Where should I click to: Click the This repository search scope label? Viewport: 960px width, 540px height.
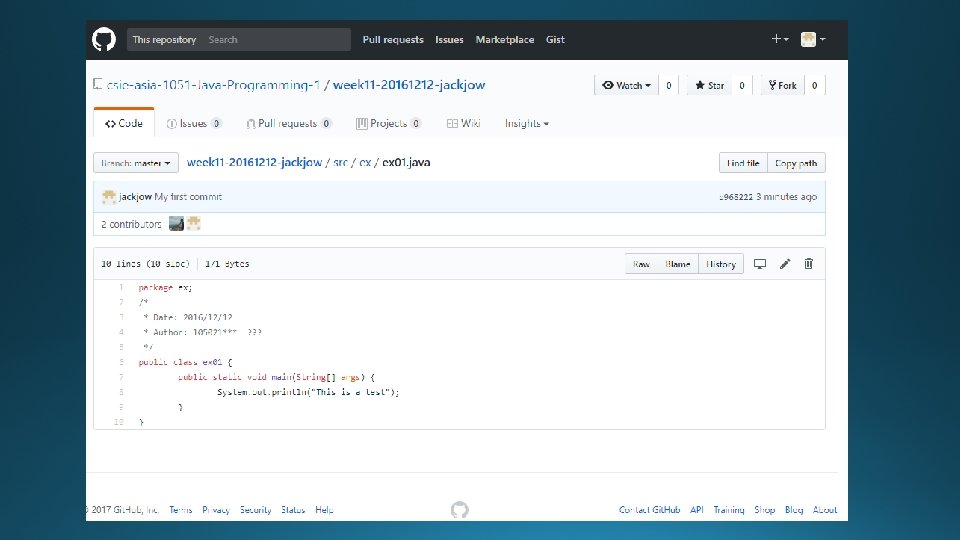164,40
